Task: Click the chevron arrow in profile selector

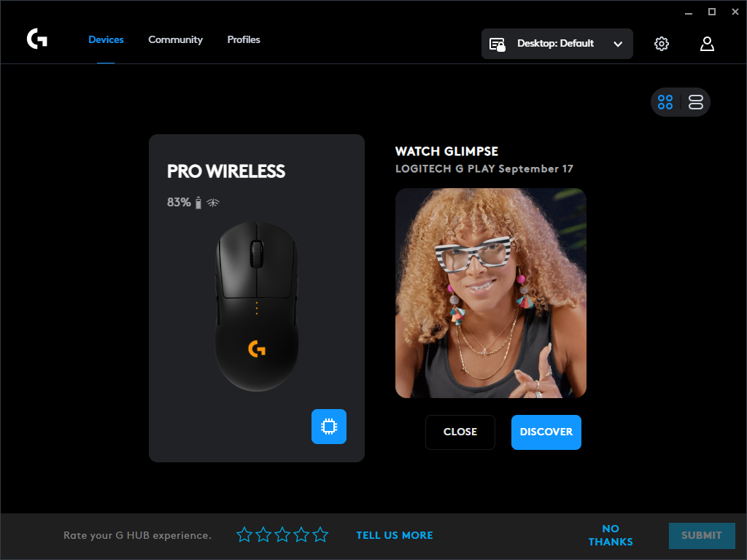Action: (x=618, y=44)
